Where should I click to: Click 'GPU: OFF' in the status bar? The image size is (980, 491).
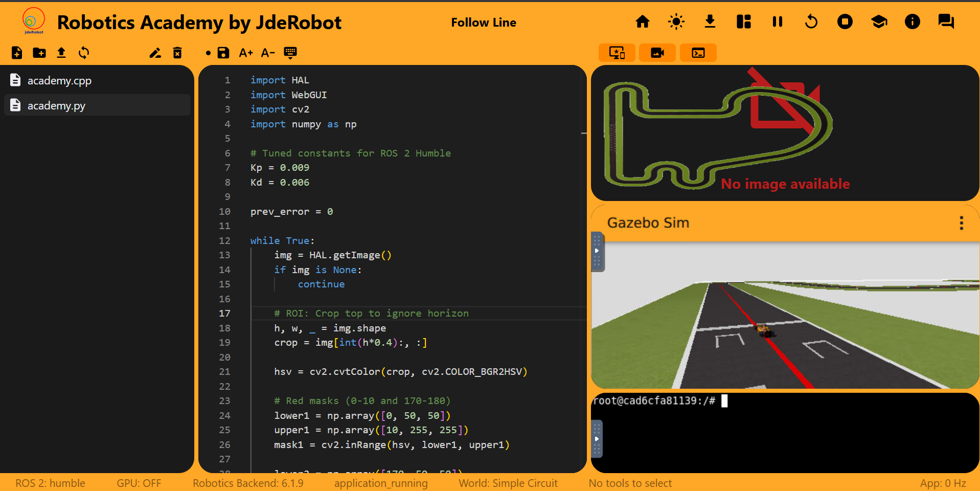[x=139, y=483]
